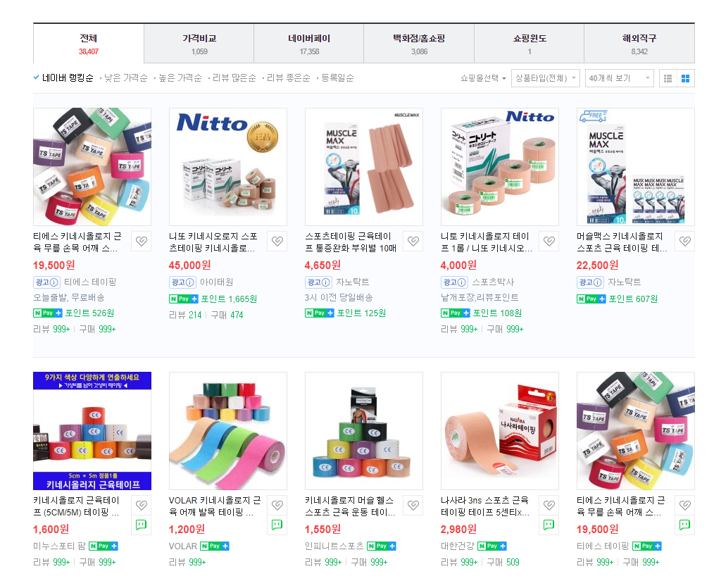The height and width of the screenshot is (588, 714).
Task: Expand the 쇼핑몰선택 dropdown
Action: 483,78
